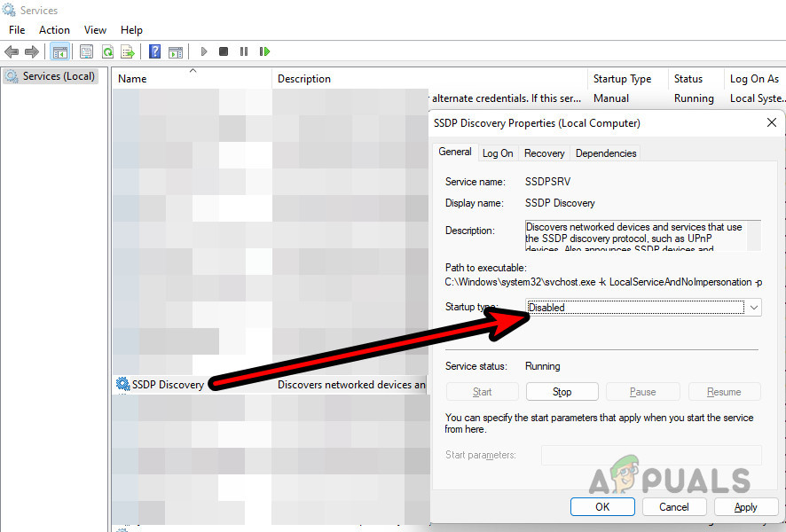Click the Export List icon
786x532 pixels.
point(127,51)
